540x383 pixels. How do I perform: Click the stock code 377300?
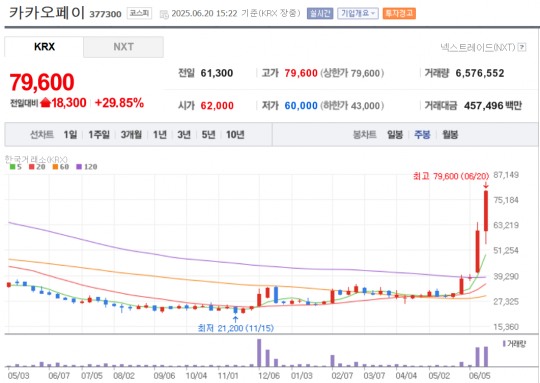coord(105,14)
